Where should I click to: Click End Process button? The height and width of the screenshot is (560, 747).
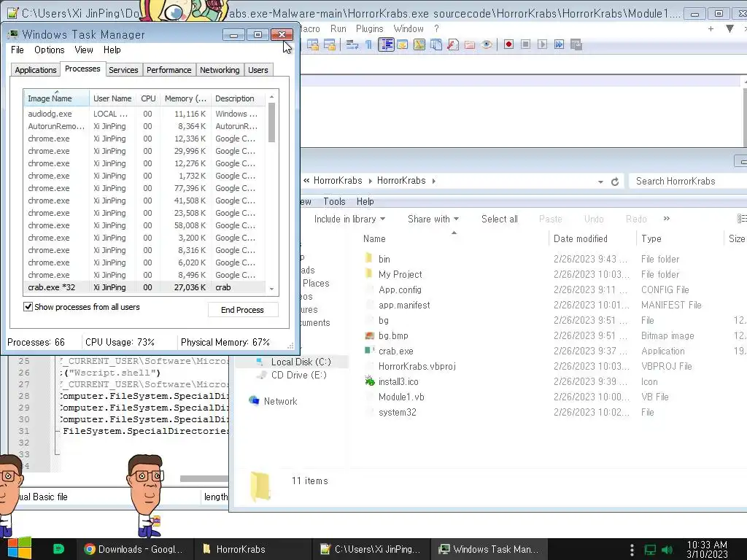coord(242,310)
